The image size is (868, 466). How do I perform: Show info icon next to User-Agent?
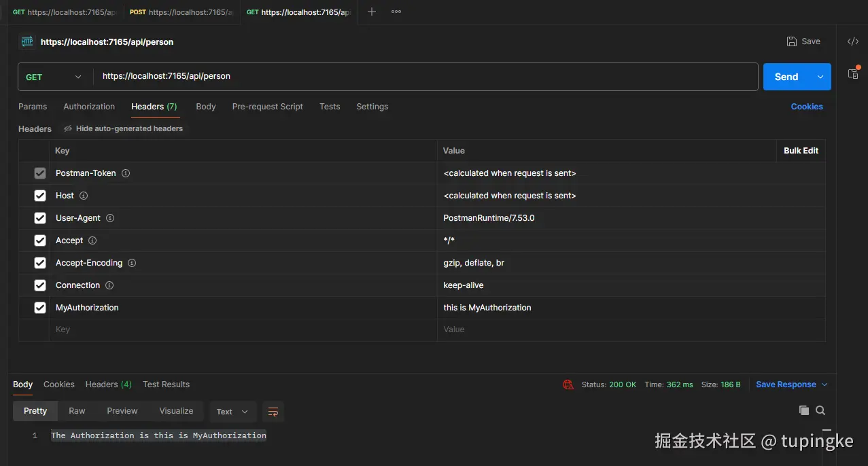click(110, 218)
